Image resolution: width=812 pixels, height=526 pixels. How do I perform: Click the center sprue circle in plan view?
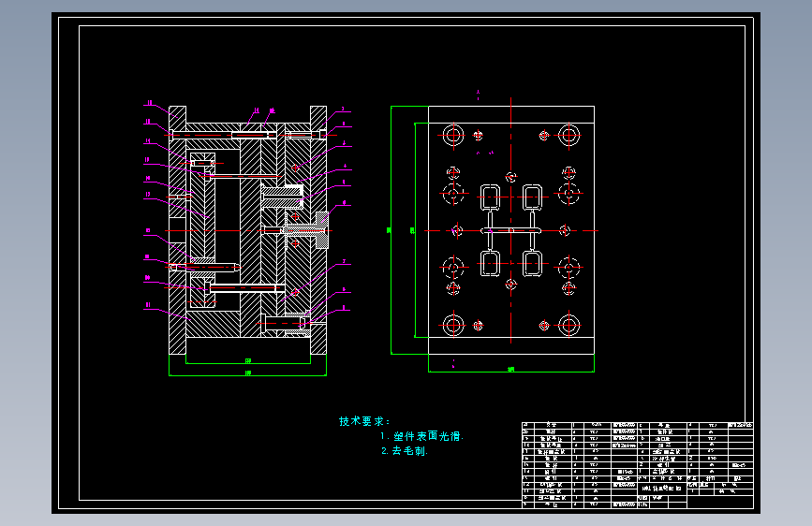(x=511, y=230)
